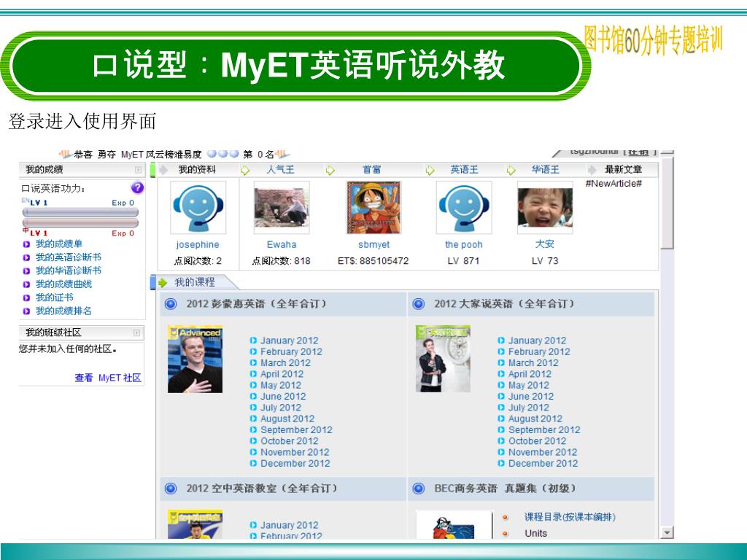Select the 人气王 tab
The height and width of the screenshot is (560, 747).
tap(280, 169)
